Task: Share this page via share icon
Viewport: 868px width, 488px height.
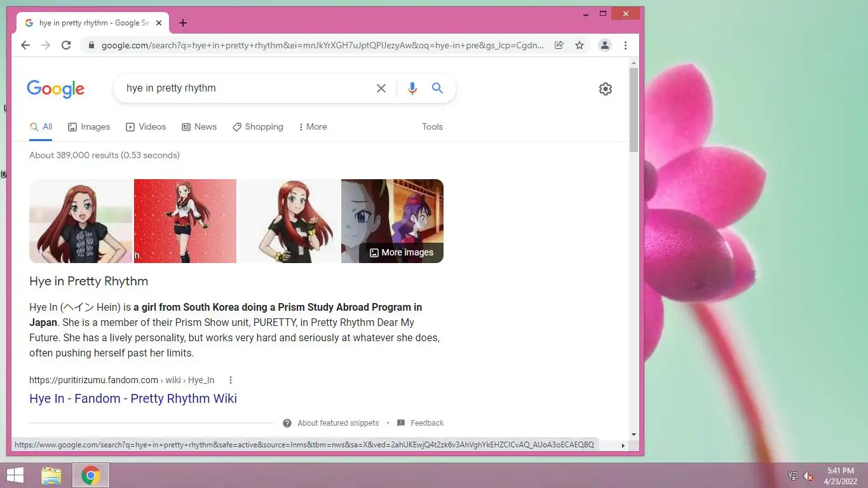Action: pyautogui.click(x=559, y=45)
